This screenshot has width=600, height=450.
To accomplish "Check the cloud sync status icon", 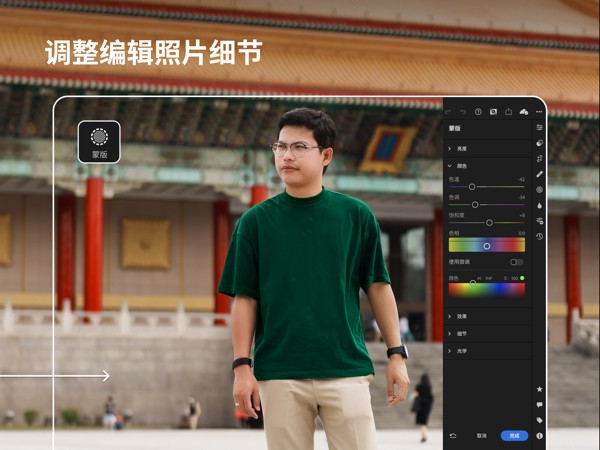I will [x=524, y=112].
